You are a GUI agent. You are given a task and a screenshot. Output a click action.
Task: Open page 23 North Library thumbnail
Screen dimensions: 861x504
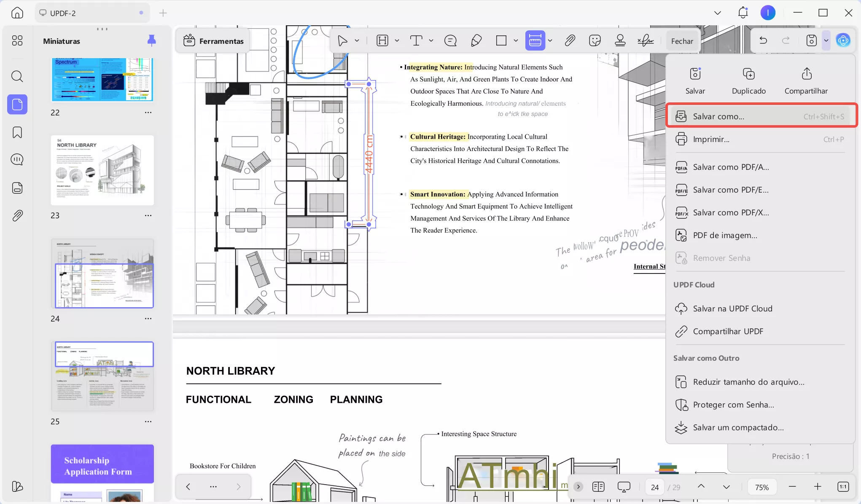pos(102,170)
